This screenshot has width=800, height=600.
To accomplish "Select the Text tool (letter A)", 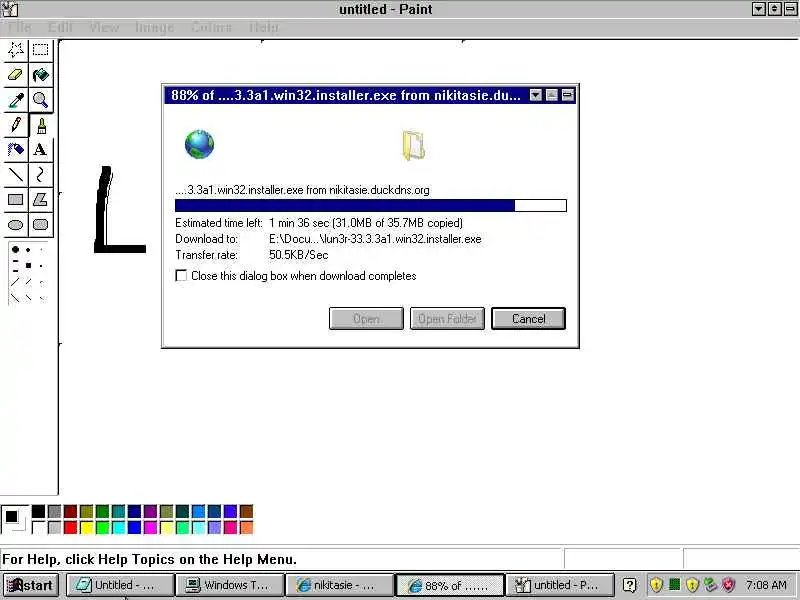I will pos(40,150).
